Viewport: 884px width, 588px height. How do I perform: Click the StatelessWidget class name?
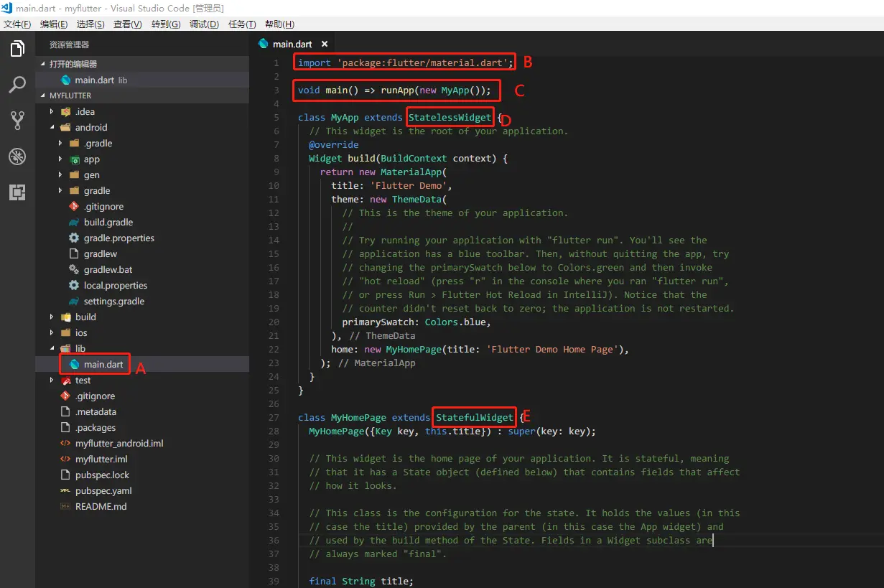pyautogui.click(x=450, y=117)
